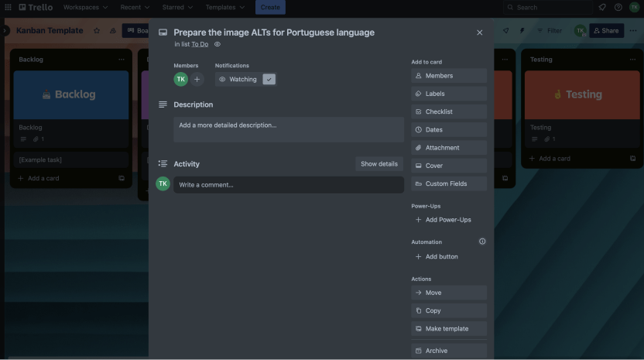The image size is (644, 360).
Task: Archive the card
Action: [x=449, y=351]
